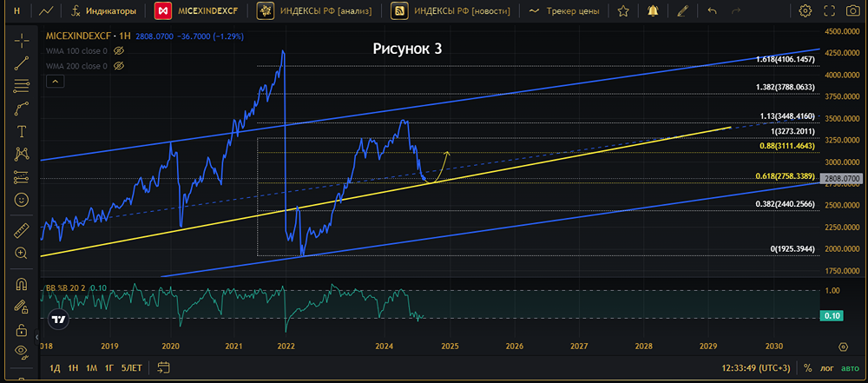Toggle stay in drawing mode pencil-lock
The height and width of the screenshot is (383, 868).
pos(22,306)
